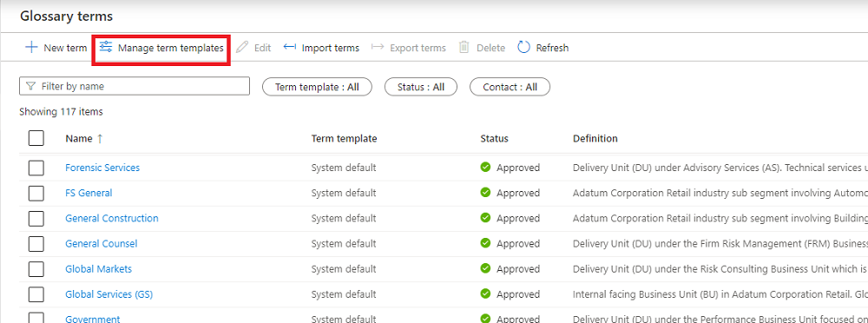Click the Forensic Services definition text

[720, 168]
